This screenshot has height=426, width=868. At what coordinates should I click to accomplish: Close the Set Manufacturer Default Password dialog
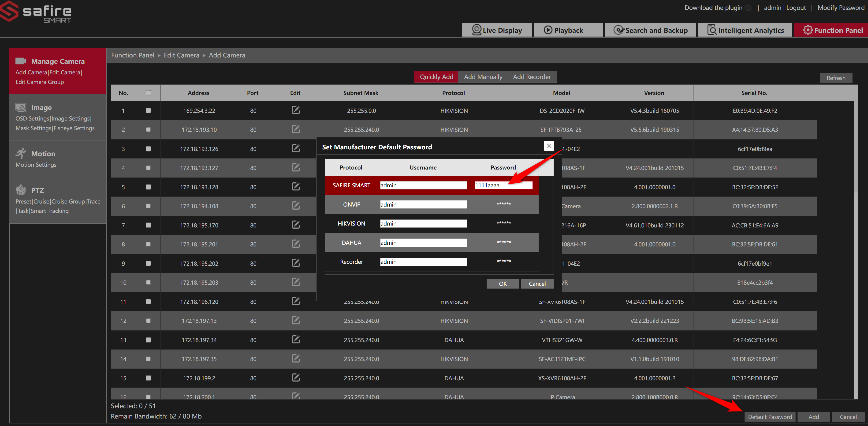pyautogui.click(x=549, y=146)
